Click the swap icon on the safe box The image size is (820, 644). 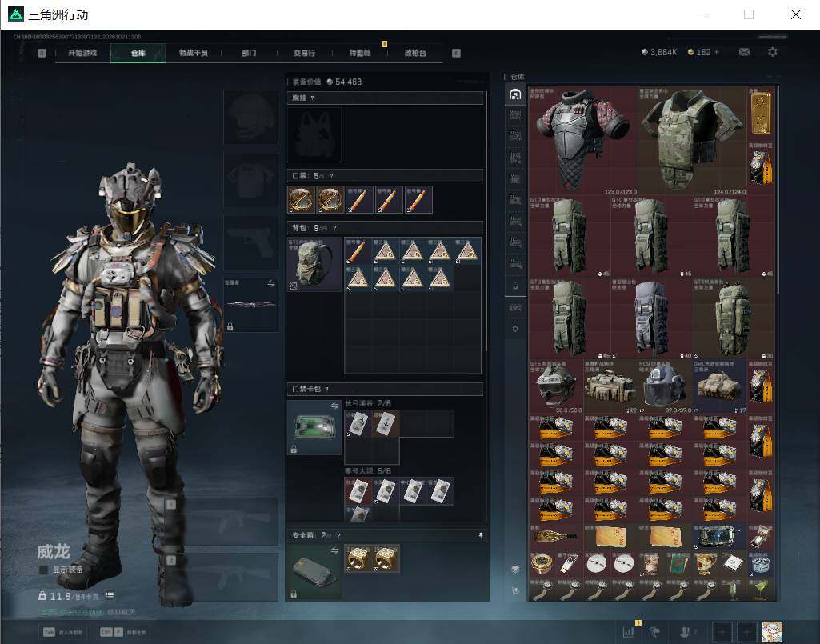334,550
